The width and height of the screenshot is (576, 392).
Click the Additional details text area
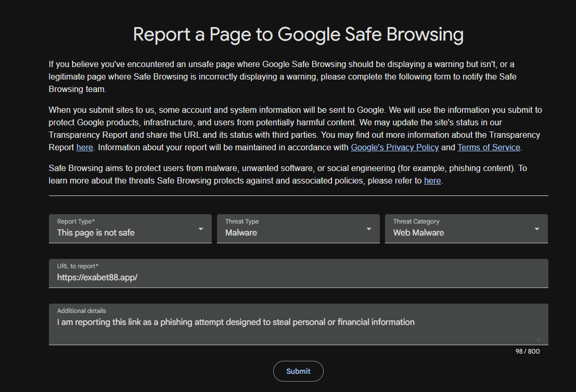pos(298,324)
